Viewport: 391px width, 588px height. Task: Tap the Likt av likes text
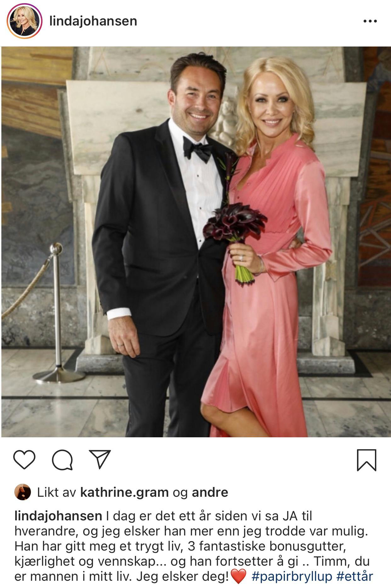click(x=133, y=492)
